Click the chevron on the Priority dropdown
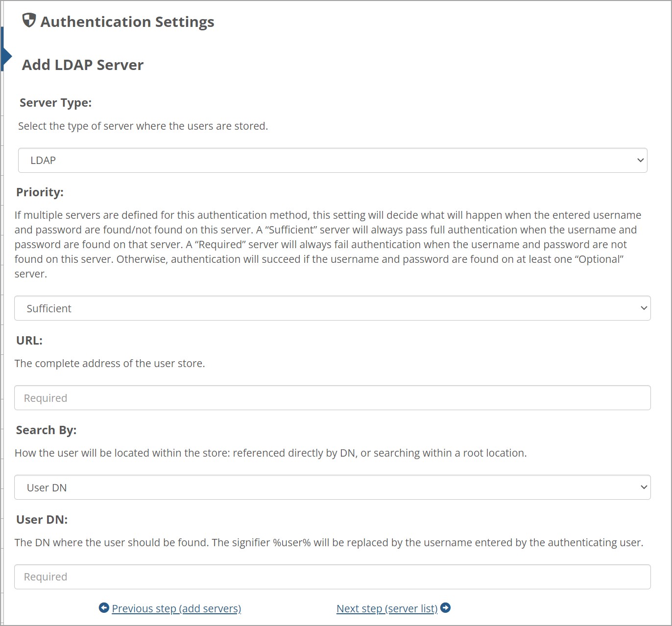The width and height of the screenshot is (672, 626). pos(644,308)
